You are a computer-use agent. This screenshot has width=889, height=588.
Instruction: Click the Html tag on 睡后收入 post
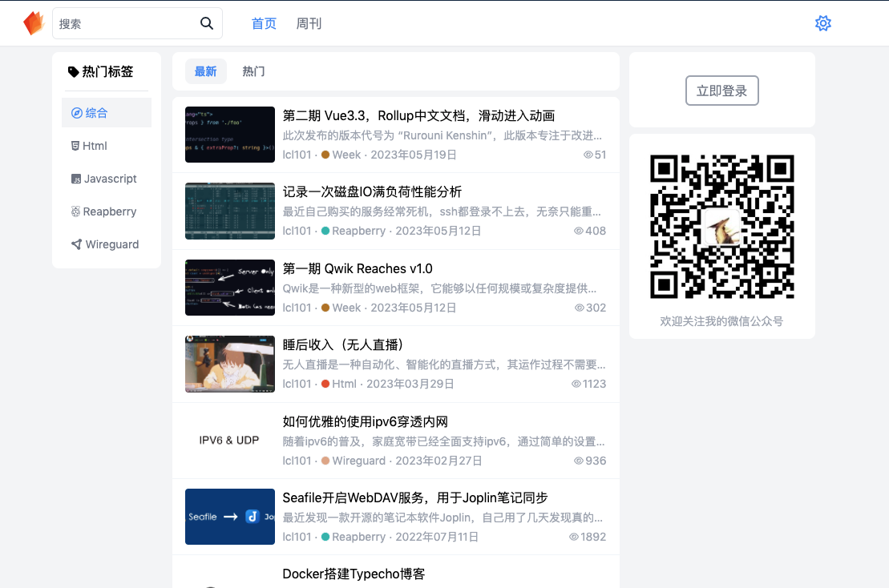(344, 384)
